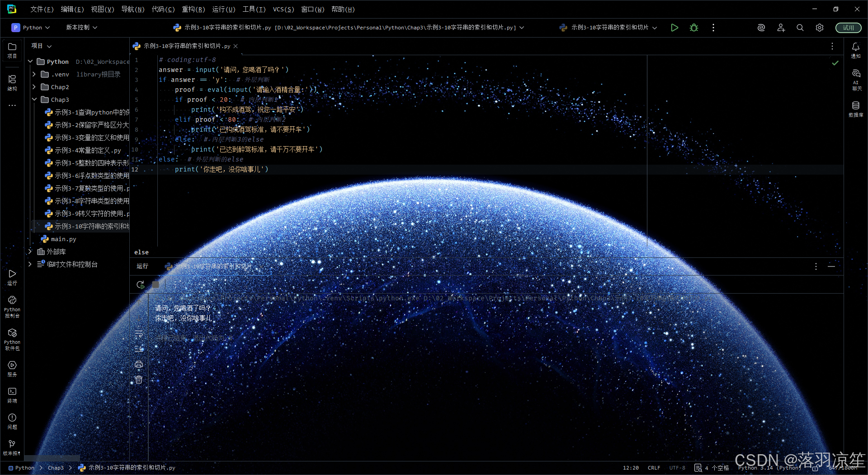Image resolution: width=868 pixels, height=475 pixels.
Task: Open the 编辑(E) menu
Action: pyautogui.click(x=72, y=9)
